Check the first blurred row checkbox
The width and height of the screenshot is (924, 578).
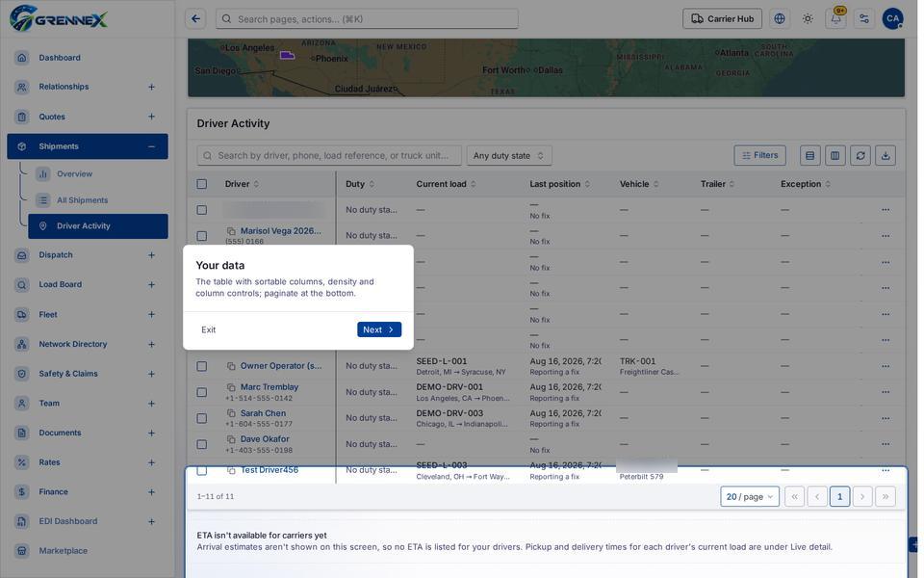tap(201, 210)
